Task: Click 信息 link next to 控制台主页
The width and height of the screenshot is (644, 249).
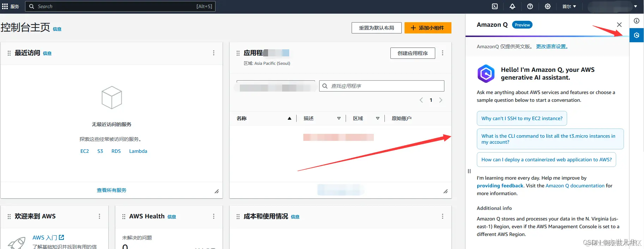Action: 57,29
